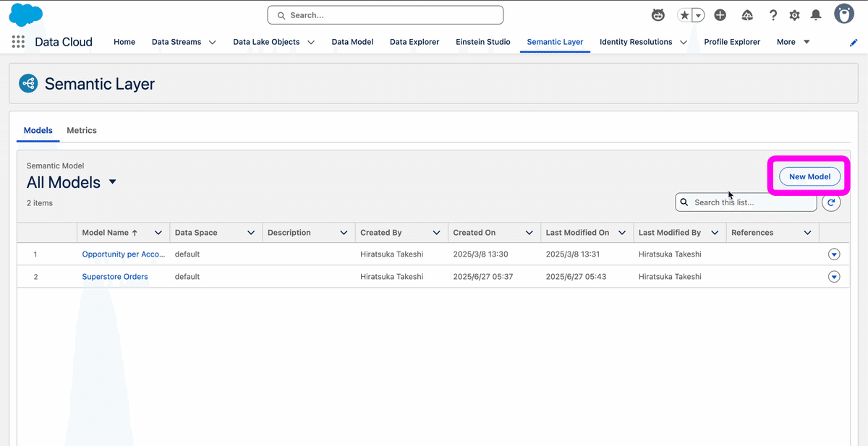The width and height of the screenshot is (868, 446).
Task: Open the All Models list selector
Action: click(113, 182)
